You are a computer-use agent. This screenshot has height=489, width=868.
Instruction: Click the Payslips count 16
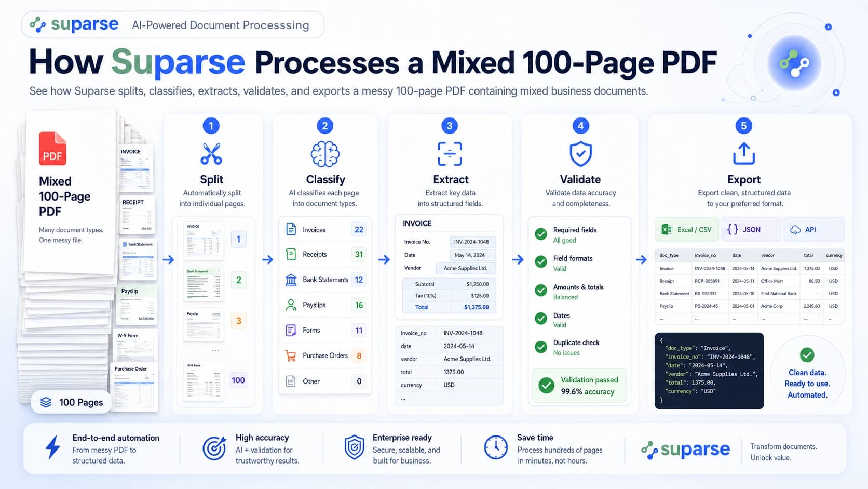point(359,305)
